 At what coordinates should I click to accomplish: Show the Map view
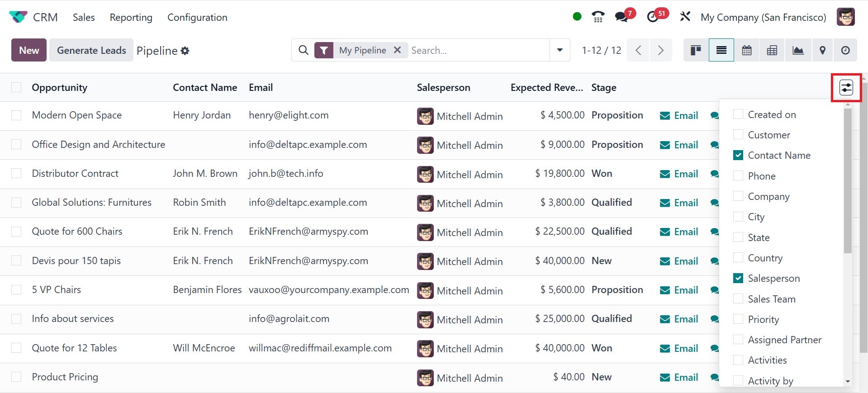pyautogui.click(x=823, y=50)
